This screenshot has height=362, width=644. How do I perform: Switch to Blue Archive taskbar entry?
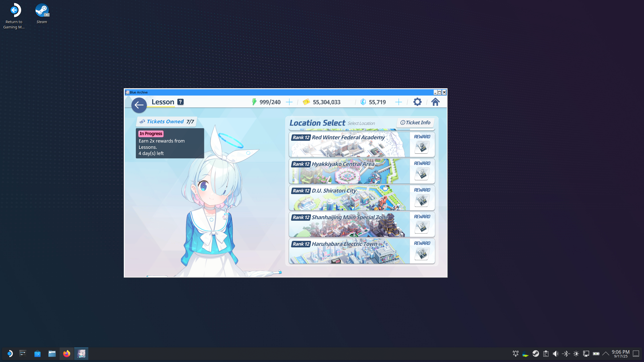click(x=81, y=354)
